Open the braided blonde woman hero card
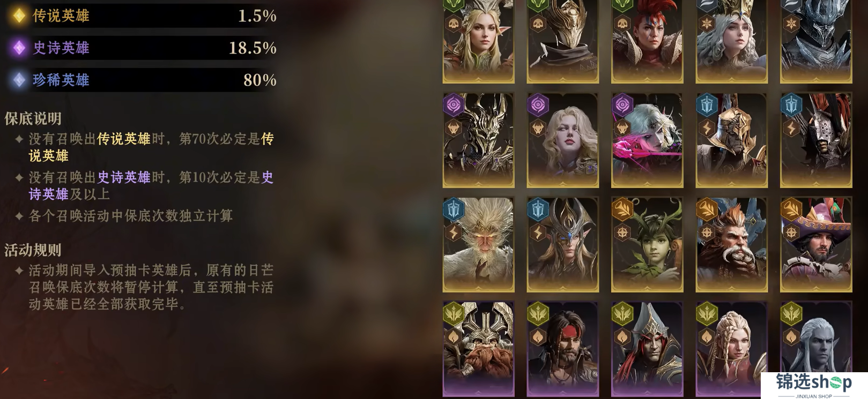 [732, 349]
